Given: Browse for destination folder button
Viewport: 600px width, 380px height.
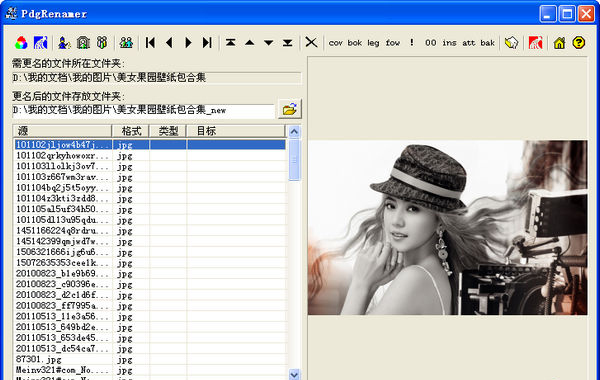Looking at the screenshot, I should coord(290,109).
